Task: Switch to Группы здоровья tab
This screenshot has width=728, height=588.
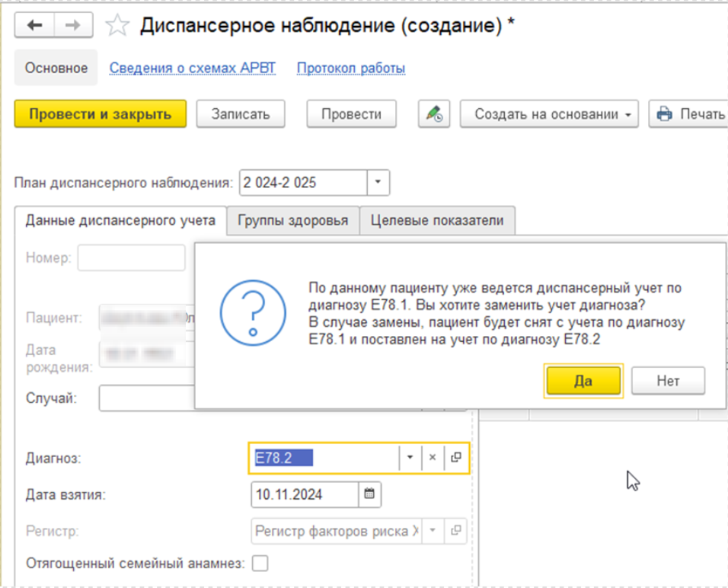Action: click(292, 221)
